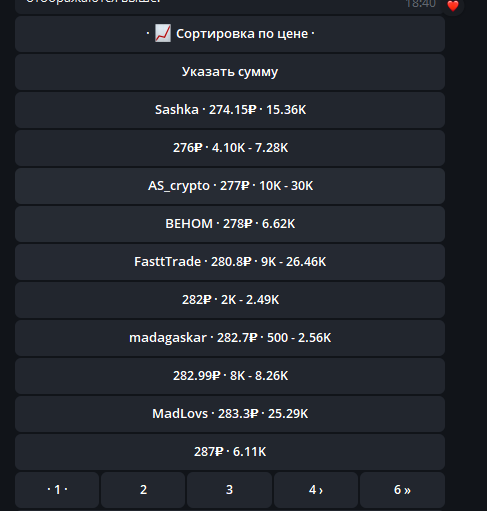Select current page 1 button

[x=57, y=490]
